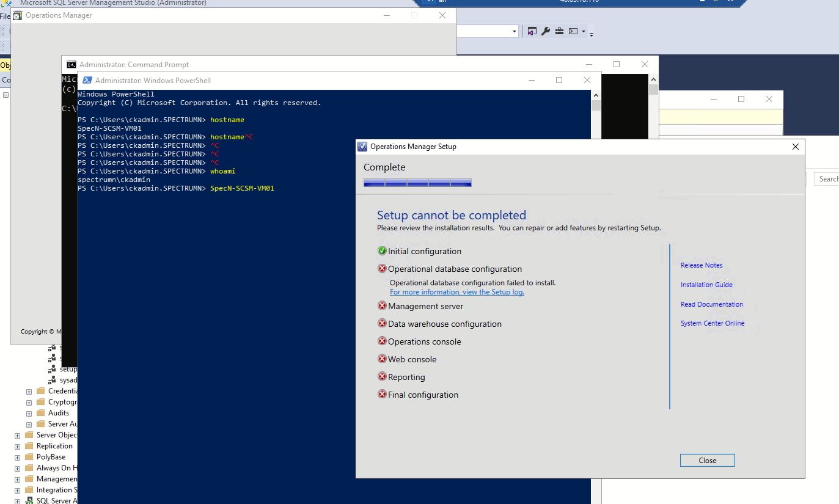The width and height of the screenshot is (839, 504).
Task: Click the Visual Studio icon in the SSMS toolbar
Action: coord(532,31)
